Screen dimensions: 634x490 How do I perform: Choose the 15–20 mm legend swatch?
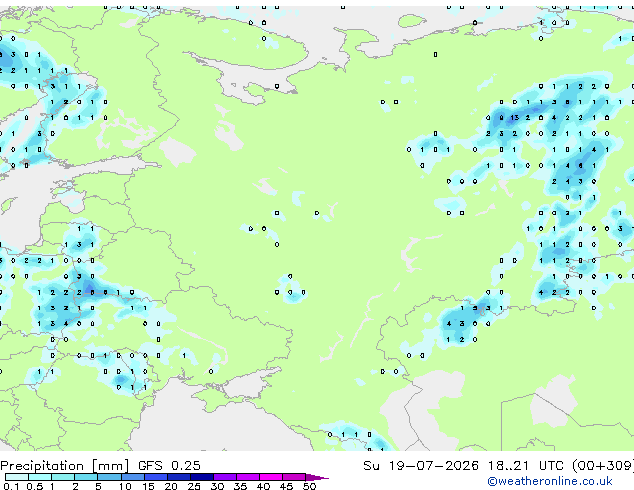point(156,477)
